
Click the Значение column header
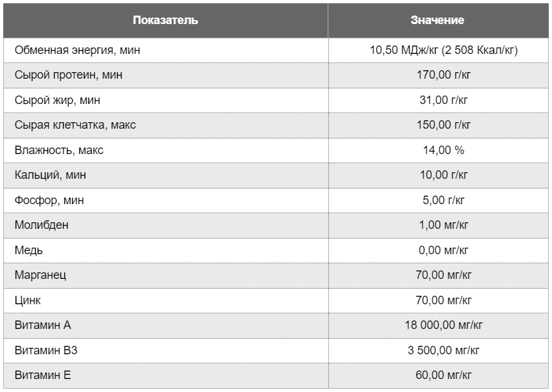437,20
